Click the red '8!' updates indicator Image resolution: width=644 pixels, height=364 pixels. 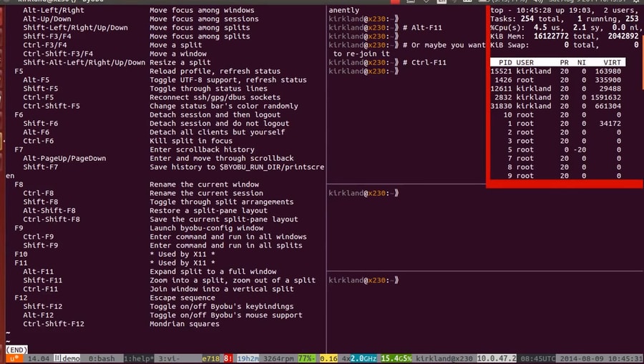pos(228,359)
